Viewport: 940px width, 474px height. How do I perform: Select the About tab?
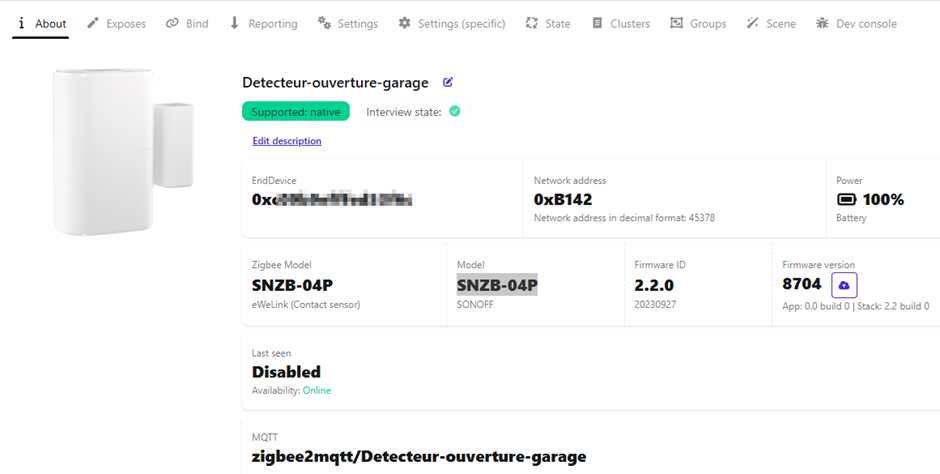[41, 23]
